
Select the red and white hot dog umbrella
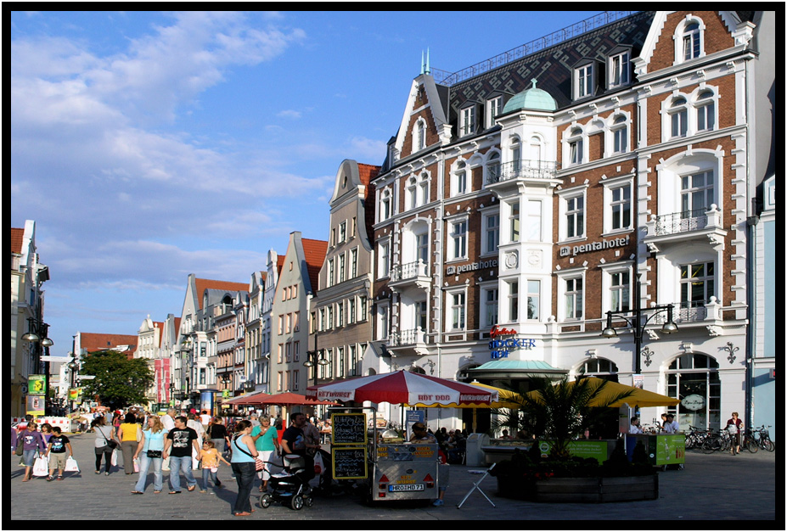pos(404,388)
